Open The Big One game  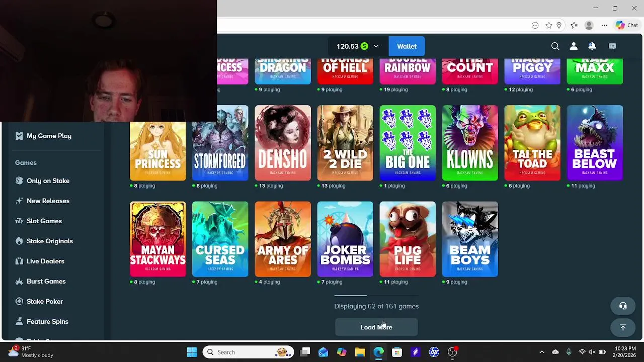pos(408,143)
